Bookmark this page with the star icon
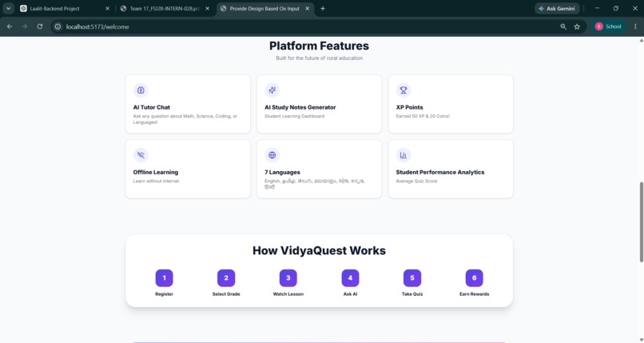 (577, 26)
